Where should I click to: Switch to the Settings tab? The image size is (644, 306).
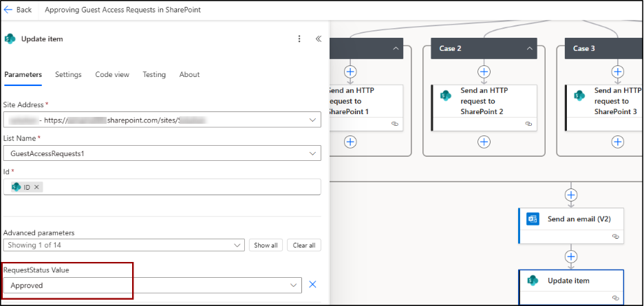(68, 74)
